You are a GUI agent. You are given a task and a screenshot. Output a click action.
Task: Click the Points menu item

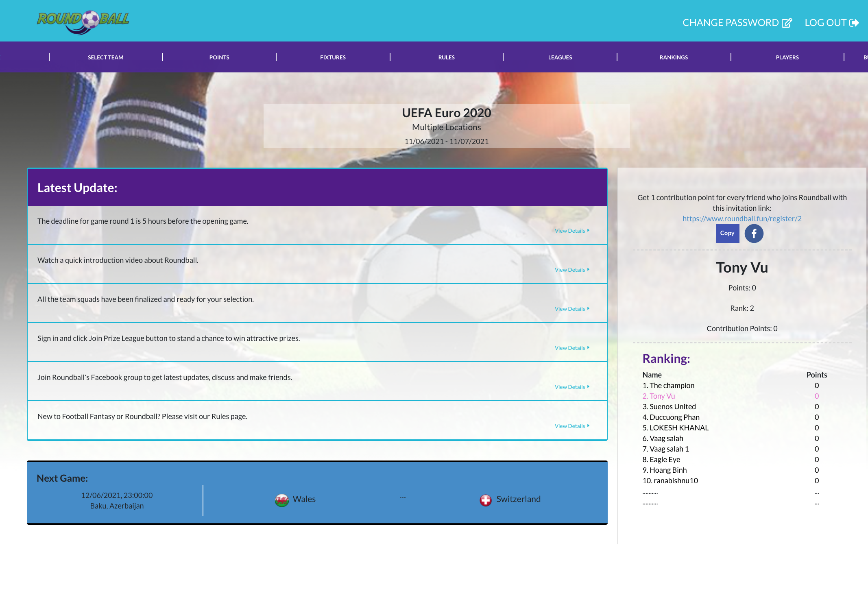click(219, 57)
